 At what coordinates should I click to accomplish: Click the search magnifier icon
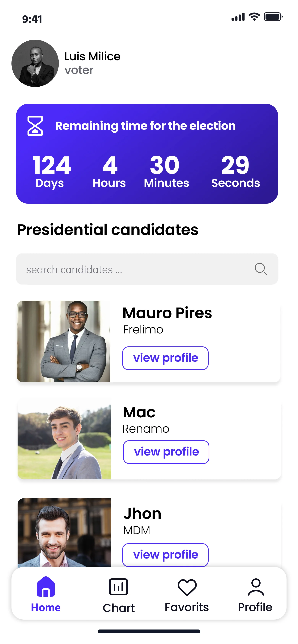260,269
